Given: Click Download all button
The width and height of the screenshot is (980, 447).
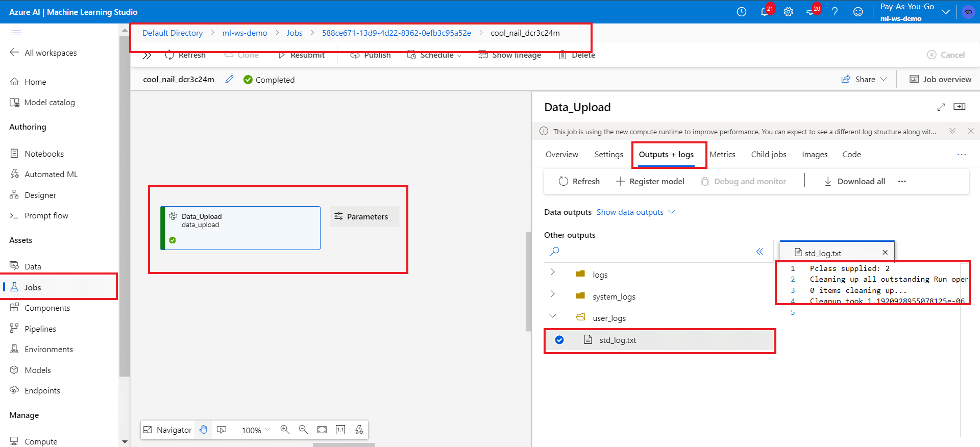Looking at the screenshot, I should point(854,181).
